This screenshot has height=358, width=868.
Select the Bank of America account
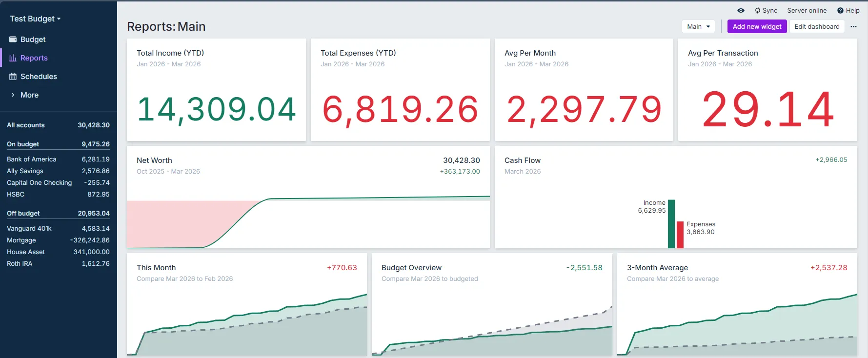(32, 159)
